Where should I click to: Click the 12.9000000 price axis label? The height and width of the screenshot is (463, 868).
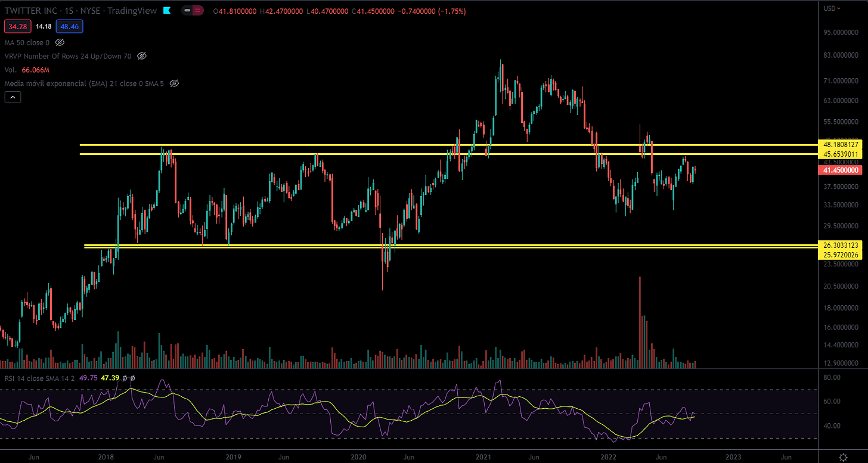click(x=841, y=362)
